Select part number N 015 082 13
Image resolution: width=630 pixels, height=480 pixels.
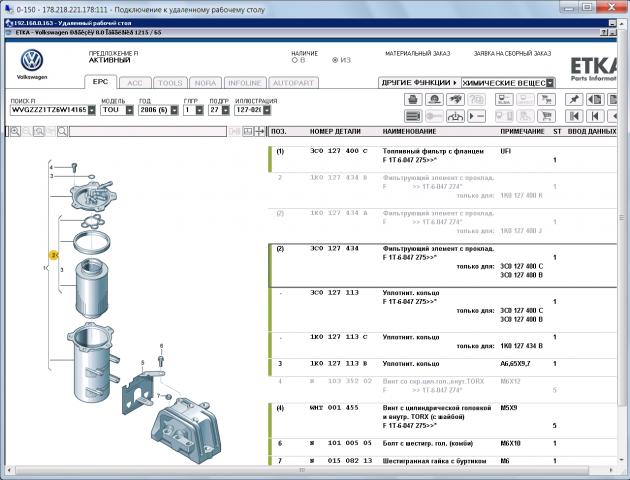pos(341,461)
